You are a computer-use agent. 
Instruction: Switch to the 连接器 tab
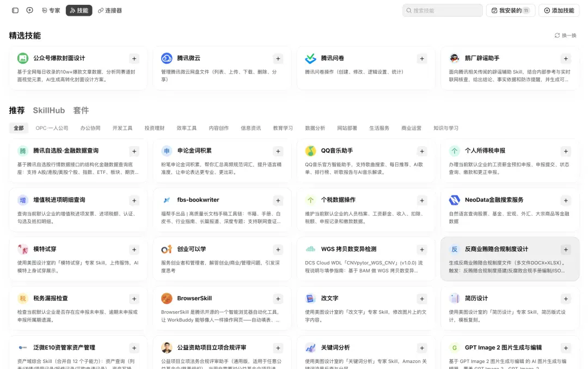(x=110, y=10)
